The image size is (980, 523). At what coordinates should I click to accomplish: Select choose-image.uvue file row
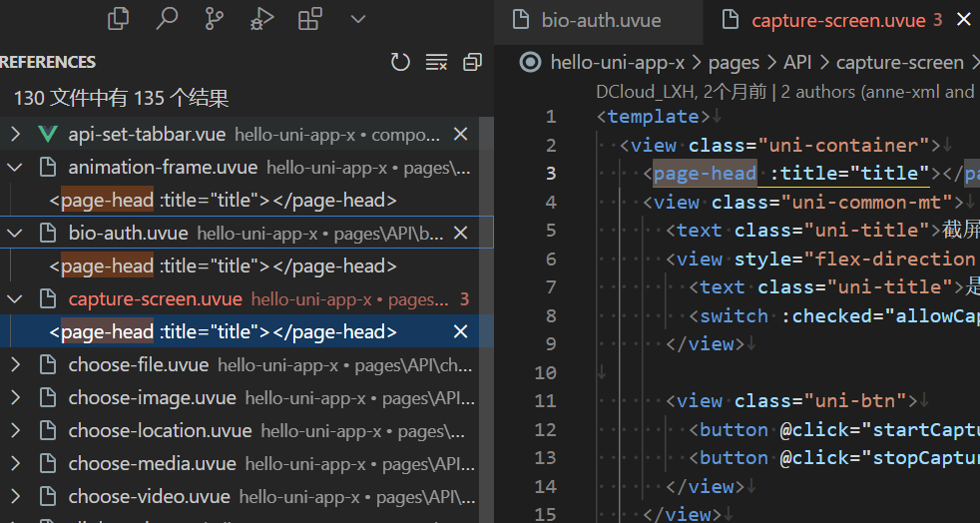tap(240, 398)
